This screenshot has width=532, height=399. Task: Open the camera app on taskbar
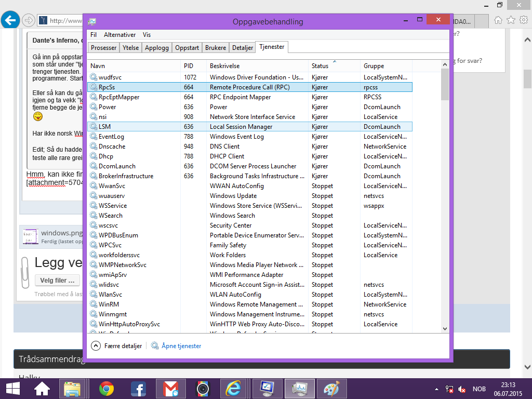pyautogui.click(x=203, y=389)
